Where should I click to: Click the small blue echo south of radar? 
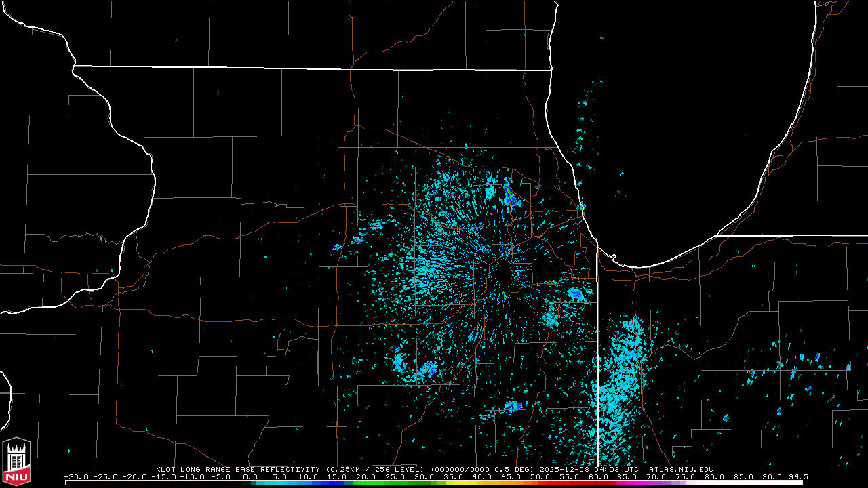point(513,407)
